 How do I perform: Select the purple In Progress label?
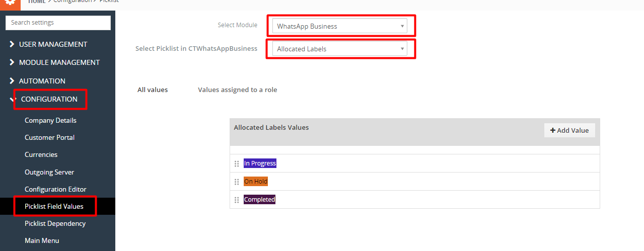click(x=260, y=163)
